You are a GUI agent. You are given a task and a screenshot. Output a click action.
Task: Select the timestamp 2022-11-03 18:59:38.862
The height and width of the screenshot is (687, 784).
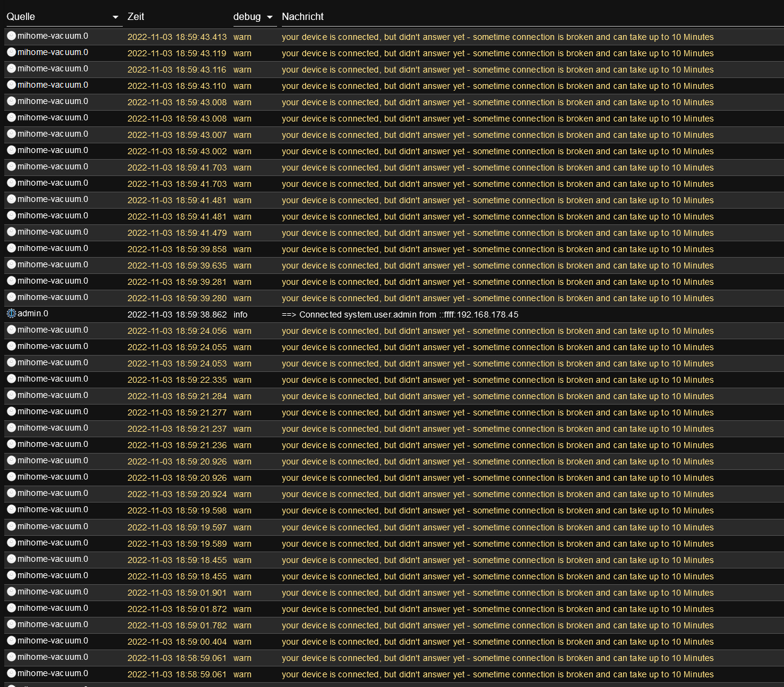click(177, 314)
